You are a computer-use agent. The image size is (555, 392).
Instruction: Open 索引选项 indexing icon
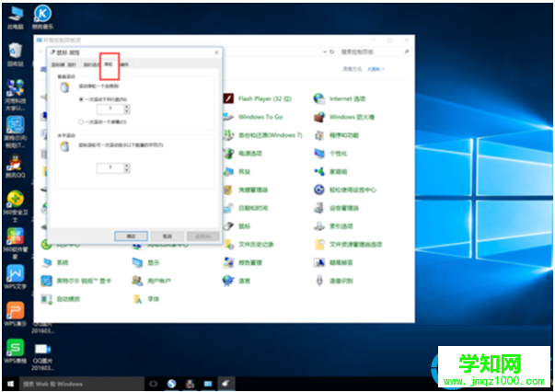coord(318,226)
